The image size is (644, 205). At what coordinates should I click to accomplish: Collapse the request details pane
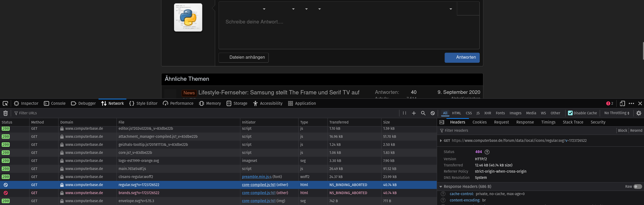click(x=442, y=122)
